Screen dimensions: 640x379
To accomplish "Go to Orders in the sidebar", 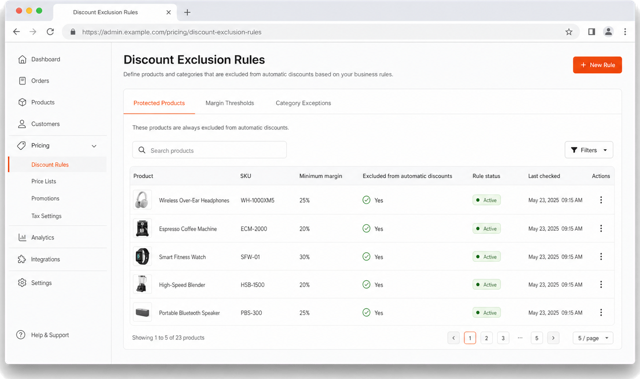I will (34, 81).
